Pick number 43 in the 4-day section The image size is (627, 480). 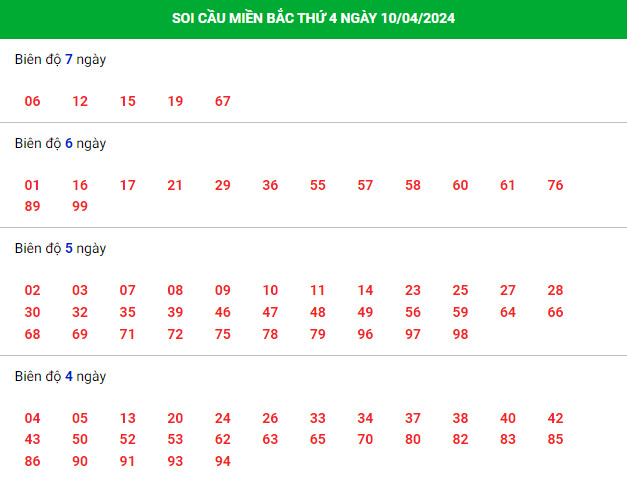[x=32, y=440]
